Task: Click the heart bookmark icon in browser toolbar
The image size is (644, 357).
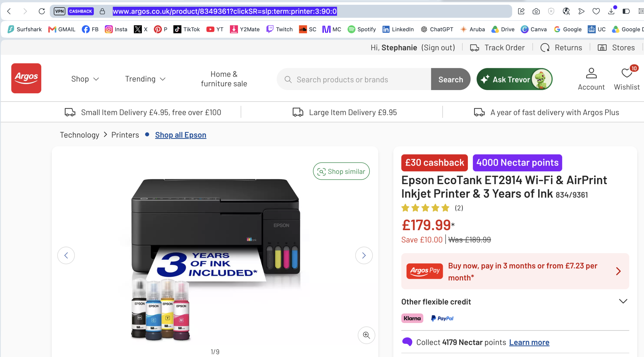Action: [x=596, y=11]
